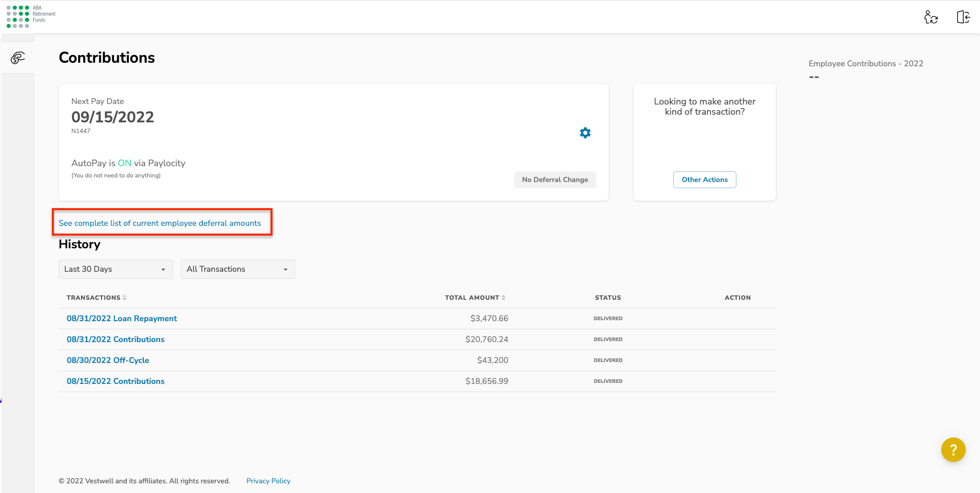Click DELIVERED status of 08/15/2022 Contributions row
Image resolution: width=980 pixels, height=493 pixels.
coord(608,381)
